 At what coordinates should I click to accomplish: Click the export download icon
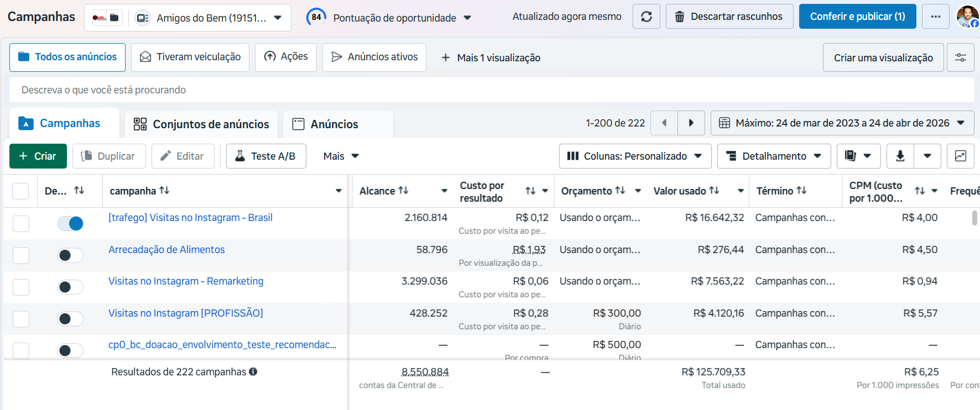(900, 156)
